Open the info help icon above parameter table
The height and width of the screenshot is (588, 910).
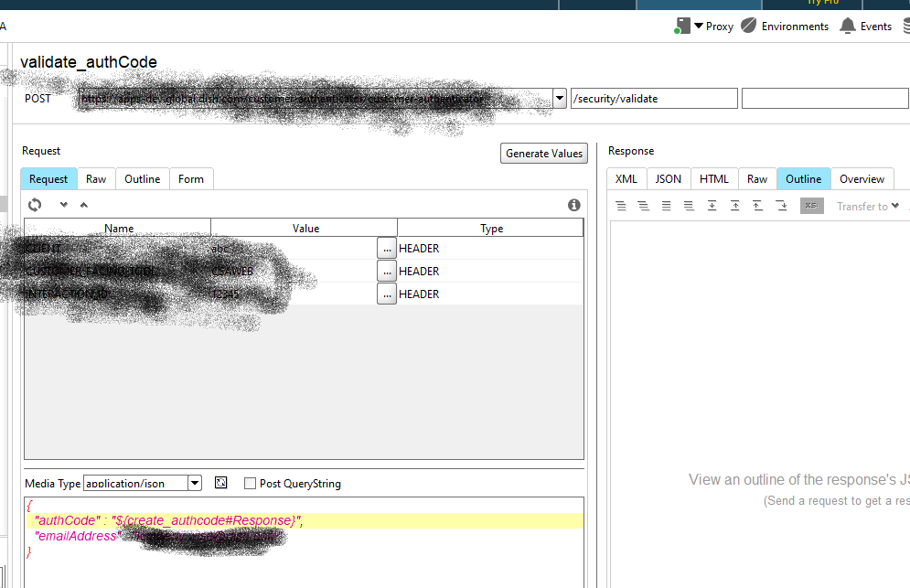(x=574, y=205)
